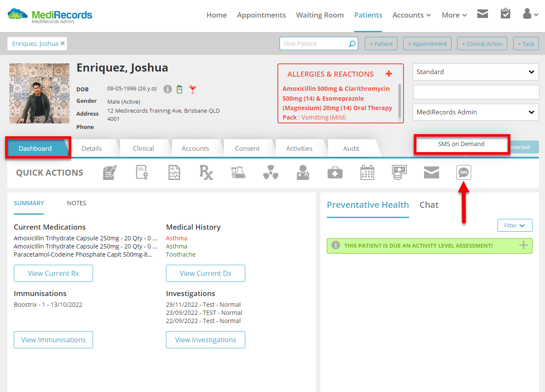Switch to the Activities tab
Viewport: 545px width, 392px height.
click(x=299, y=148)
